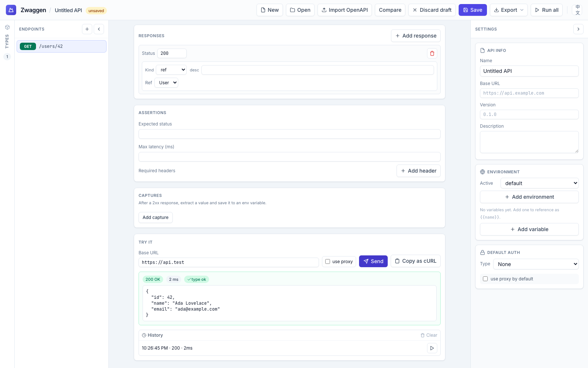Click Add capture button

click(155, 217)
